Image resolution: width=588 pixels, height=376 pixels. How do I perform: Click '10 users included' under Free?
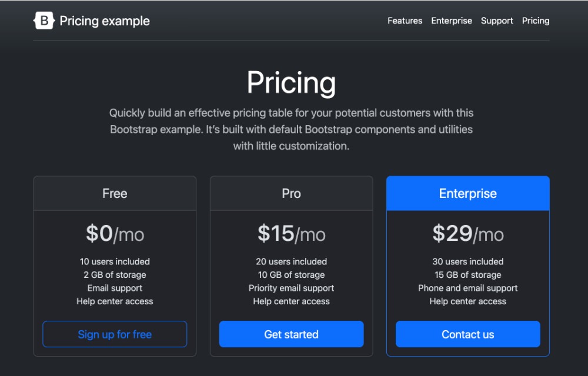coord(114,261)
